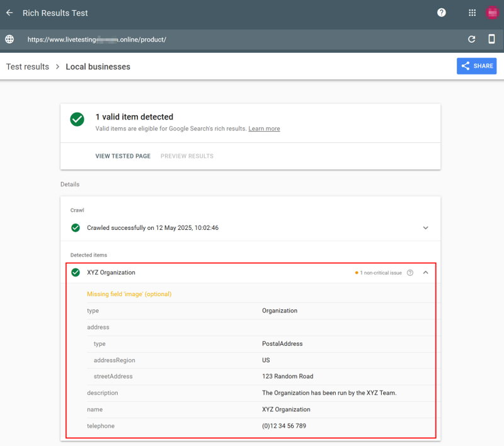Click the green checkmark beside valid item message

click(77, 119)
